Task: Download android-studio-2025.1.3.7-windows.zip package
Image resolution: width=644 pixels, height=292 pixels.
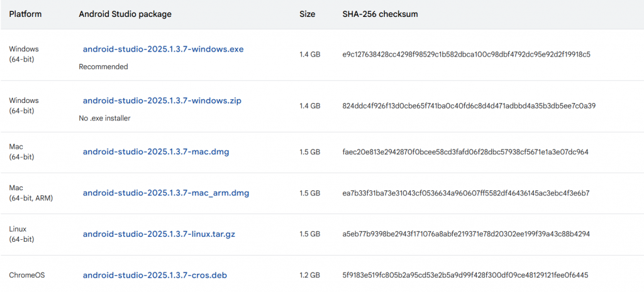Action: point(162,101)
